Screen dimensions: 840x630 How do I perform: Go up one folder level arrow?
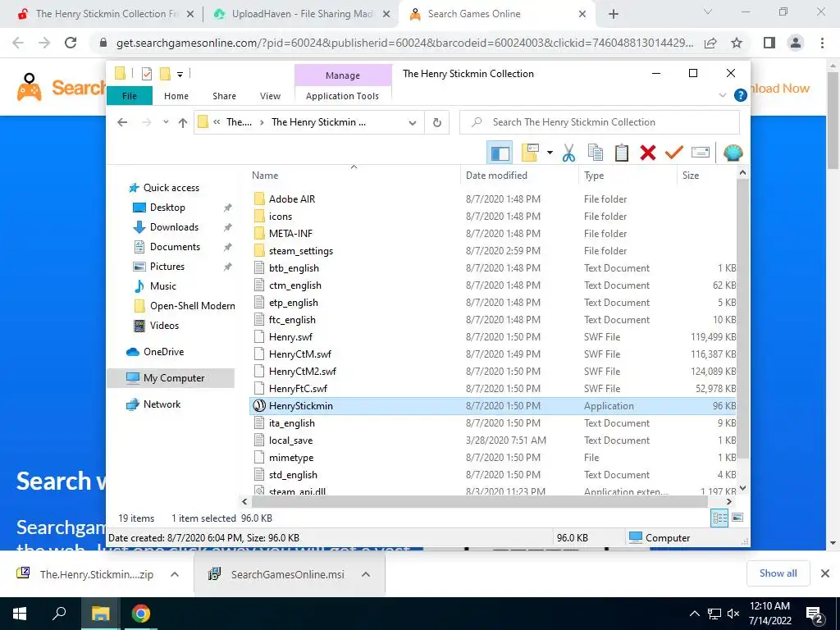[x=183, y=123]
